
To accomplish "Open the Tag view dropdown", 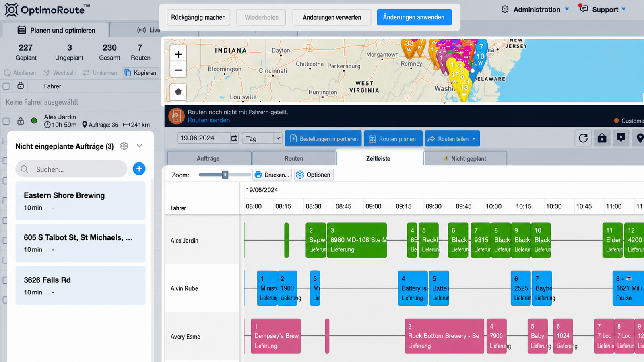I will point(262,138).
